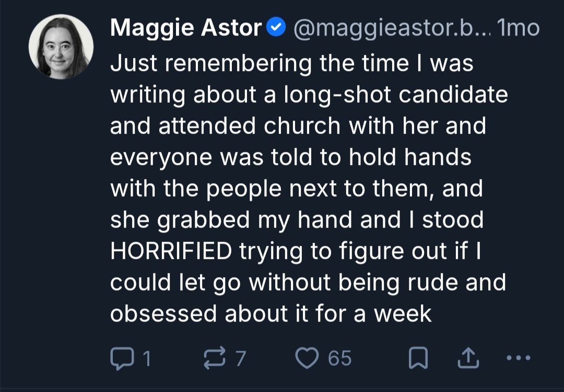Image resolution: width=564 pixels, height=392 pixels.
Task: Click "obsessed about it for a week" text
Action: [x=271, y=314]
